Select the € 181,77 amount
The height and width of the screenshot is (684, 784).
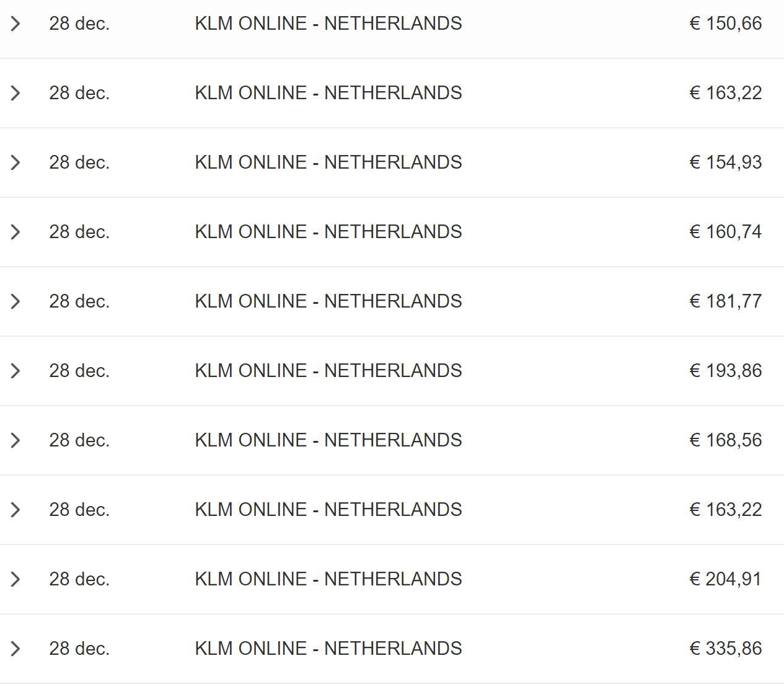tap(725, 301)
